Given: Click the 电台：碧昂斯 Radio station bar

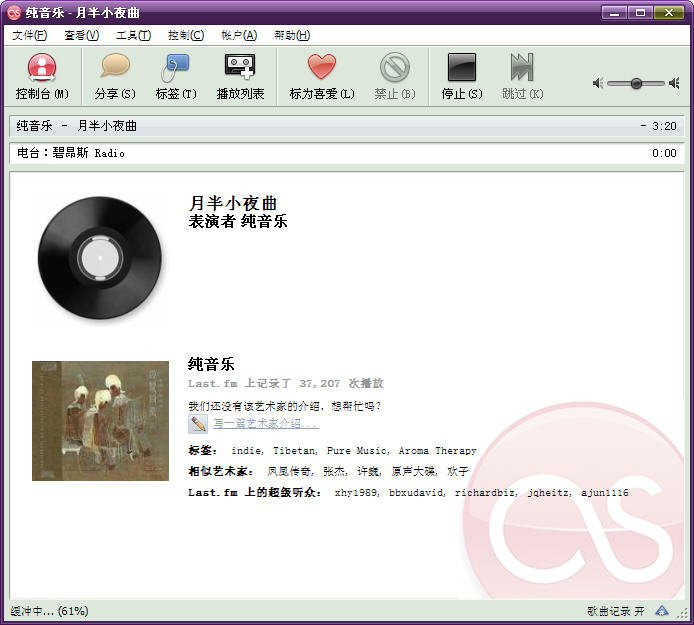Looking at the screenshot, I should pos(347,153).
